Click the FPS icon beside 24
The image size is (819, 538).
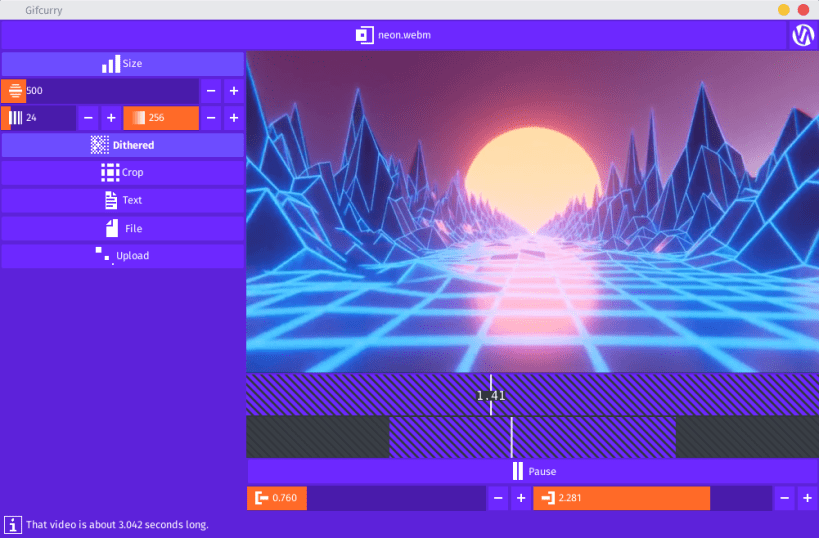point(16,118)
